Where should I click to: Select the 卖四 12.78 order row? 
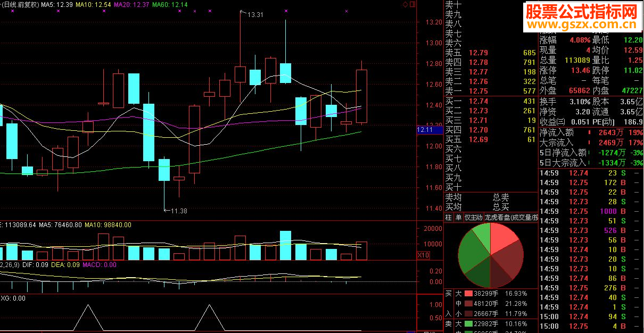click(x=491, y=62)
